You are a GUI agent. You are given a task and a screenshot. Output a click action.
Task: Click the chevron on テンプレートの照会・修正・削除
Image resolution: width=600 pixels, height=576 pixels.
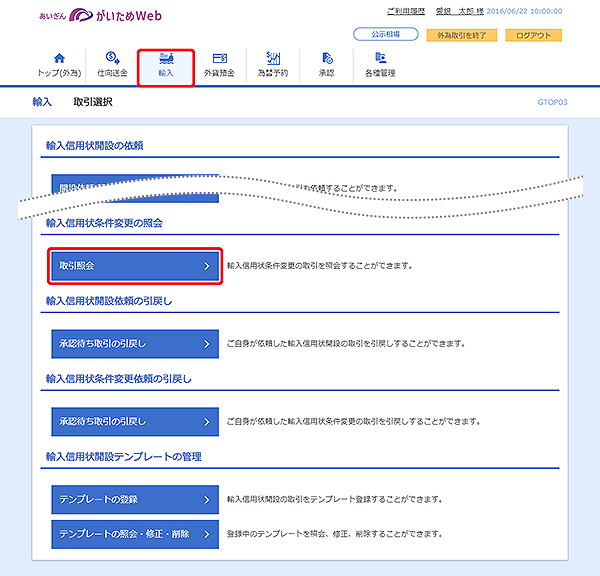[x=207, y=534]
